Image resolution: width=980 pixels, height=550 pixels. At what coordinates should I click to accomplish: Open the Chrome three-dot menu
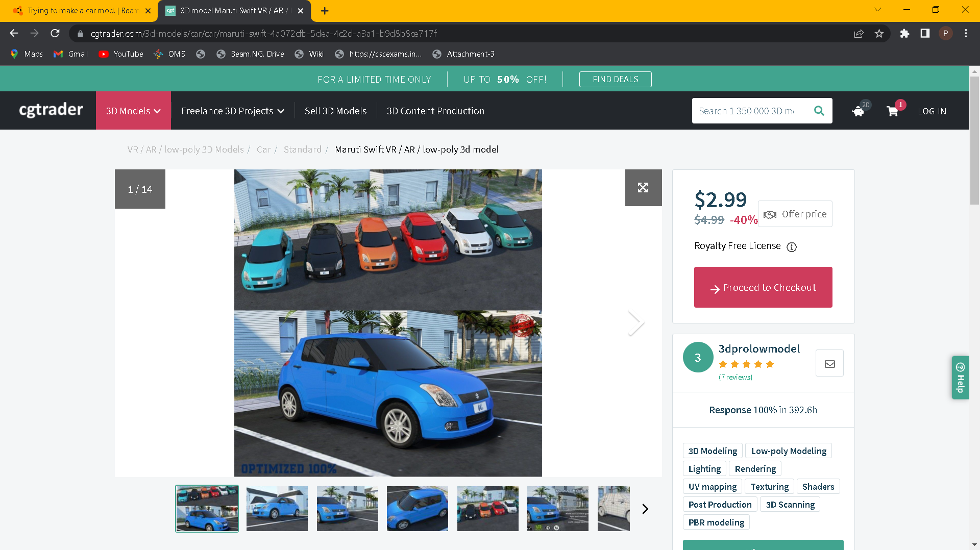[966, 34]
